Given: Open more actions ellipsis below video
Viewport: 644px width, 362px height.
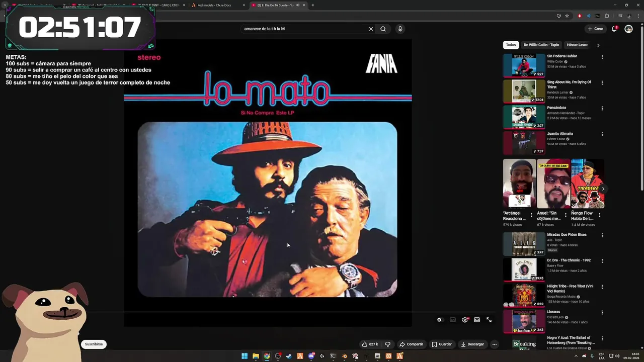Looking at the screenshot, I should pyautogui.click(x=495, y=344).
